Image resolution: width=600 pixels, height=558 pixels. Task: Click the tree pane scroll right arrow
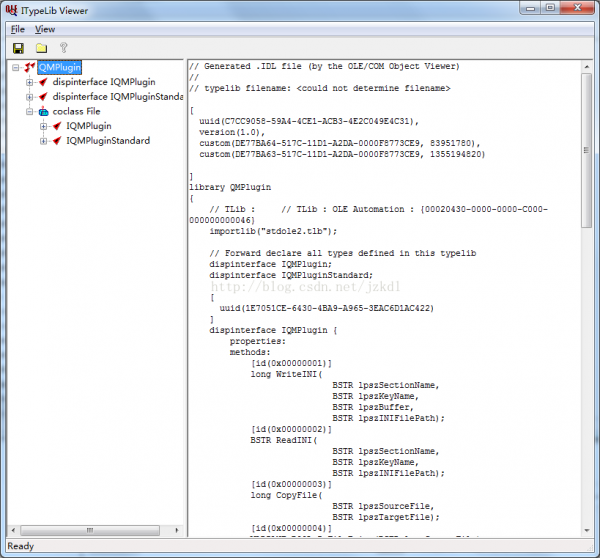coord(177,530)
